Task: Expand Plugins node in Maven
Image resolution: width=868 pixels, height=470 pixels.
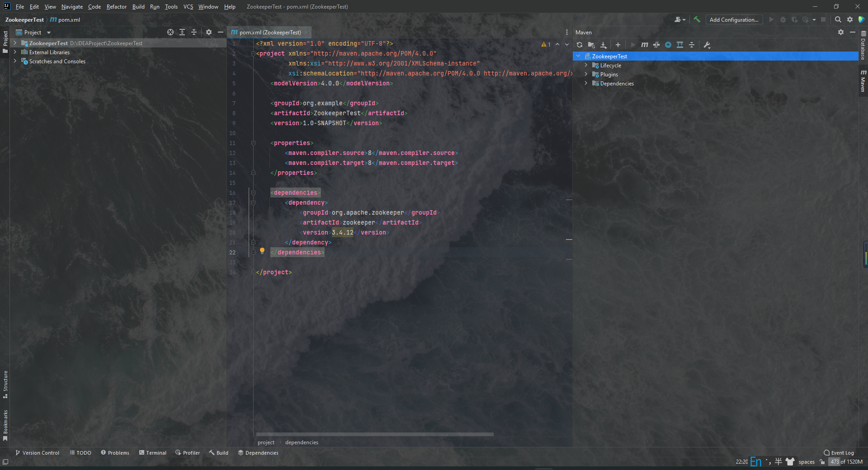Action: click(x=586, y=74)
